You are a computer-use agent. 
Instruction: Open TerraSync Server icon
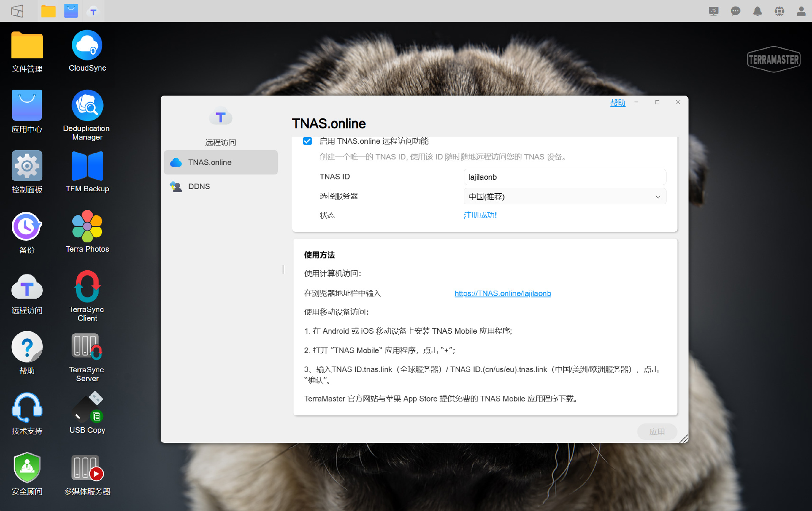[87, 347]
